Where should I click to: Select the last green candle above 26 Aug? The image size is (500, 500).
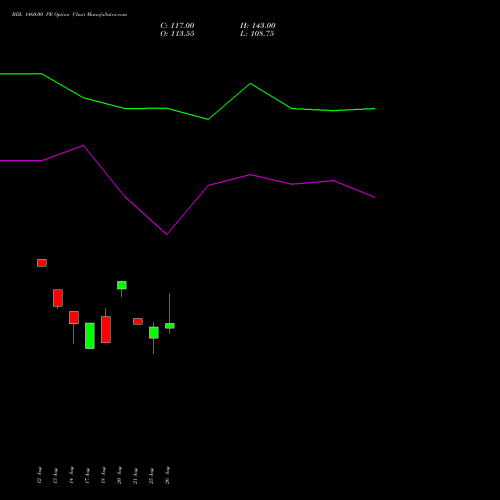(x=170, y=326)
